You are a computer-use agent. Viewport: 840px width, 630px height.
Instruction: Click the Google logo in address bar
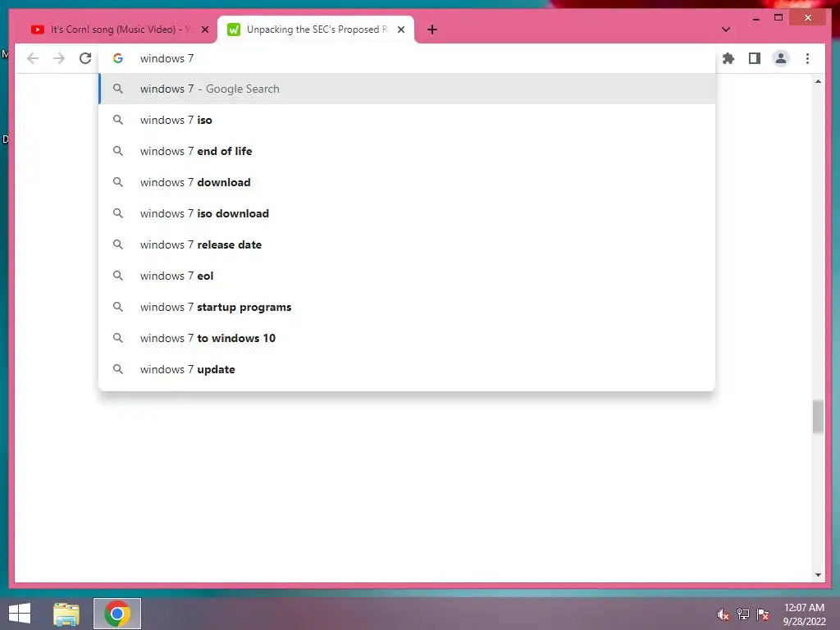pyautogui.click(x=118, y=58)
